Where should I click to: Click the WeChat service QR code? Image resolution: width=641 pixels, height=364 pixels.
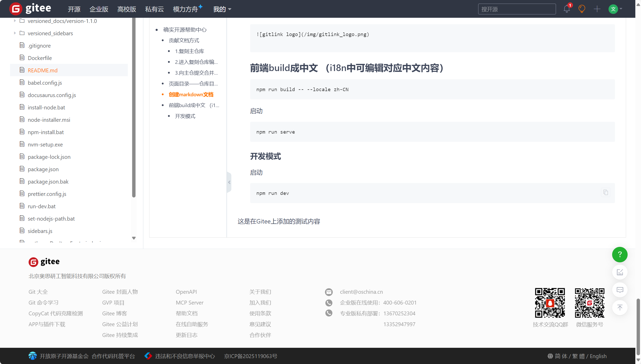click(589, 303)
